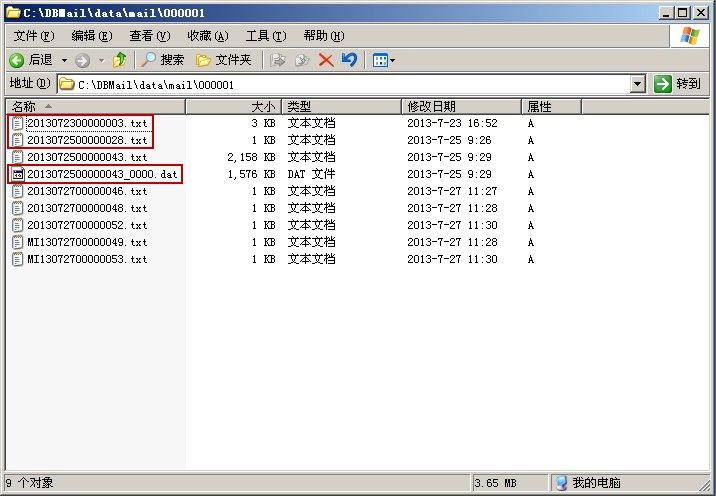Click the date 2013-7-27 11:27
Image resolution: width=716 pixels, height=496 pixels.
[452, 191]
